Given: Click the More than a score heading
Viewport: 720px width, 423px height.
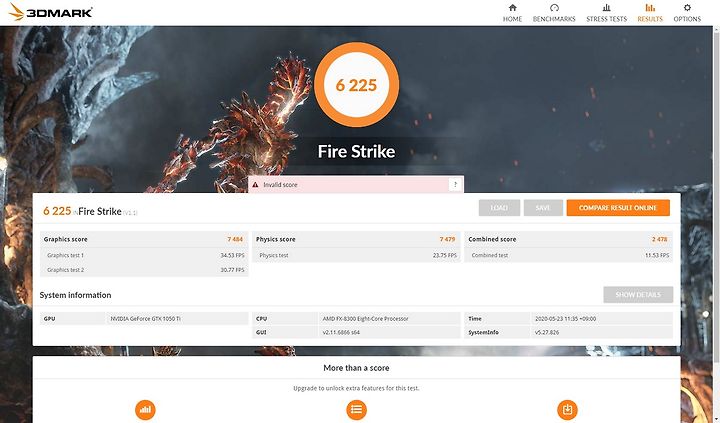Looking at the screenshot, I should pos(356,368).
